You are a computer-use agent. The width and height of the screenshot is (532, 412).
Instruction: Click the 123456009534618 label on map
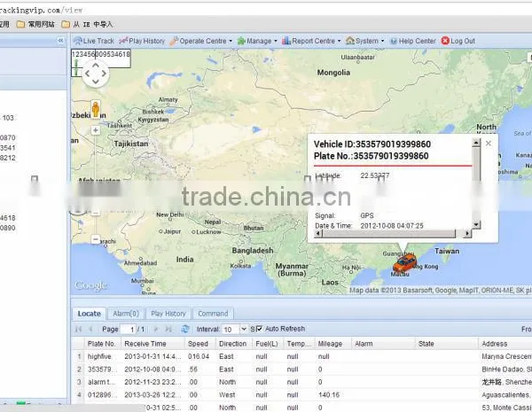coord(101,54)
